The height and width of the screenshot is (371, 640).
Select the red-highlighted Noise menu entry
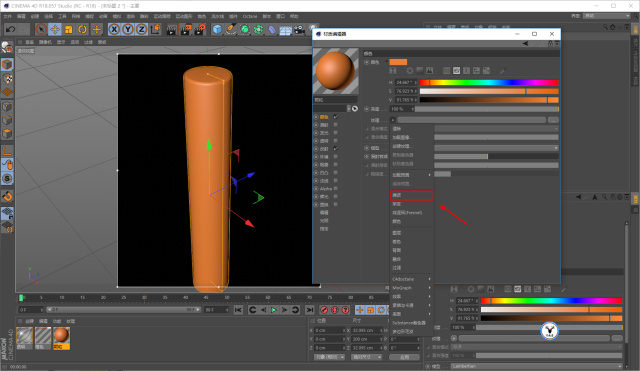(411, 195)
